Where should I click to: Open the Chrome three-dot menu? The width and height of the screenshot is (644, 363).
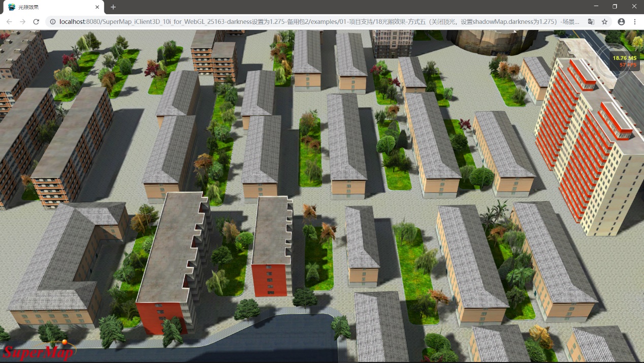point(635,22)
